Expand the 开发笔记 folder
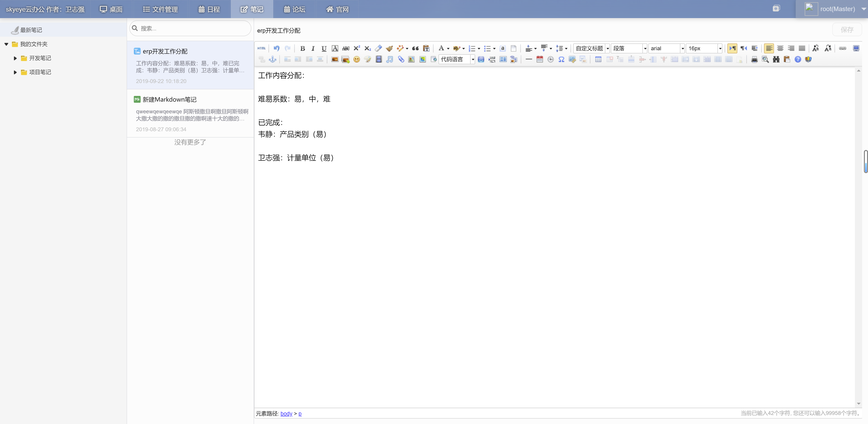 point(15,58)
